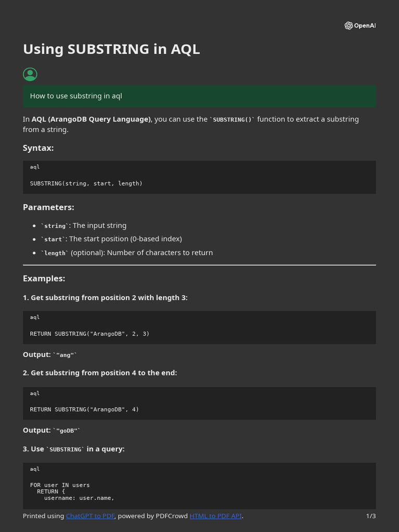Click the length optional parameter bullet
Screen dimensions: 399x532
pos(127,252)
